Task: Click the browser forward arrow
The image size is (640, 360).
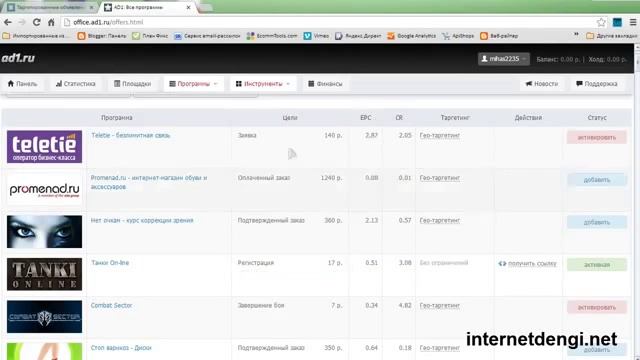Action: (x=22, y=22)
